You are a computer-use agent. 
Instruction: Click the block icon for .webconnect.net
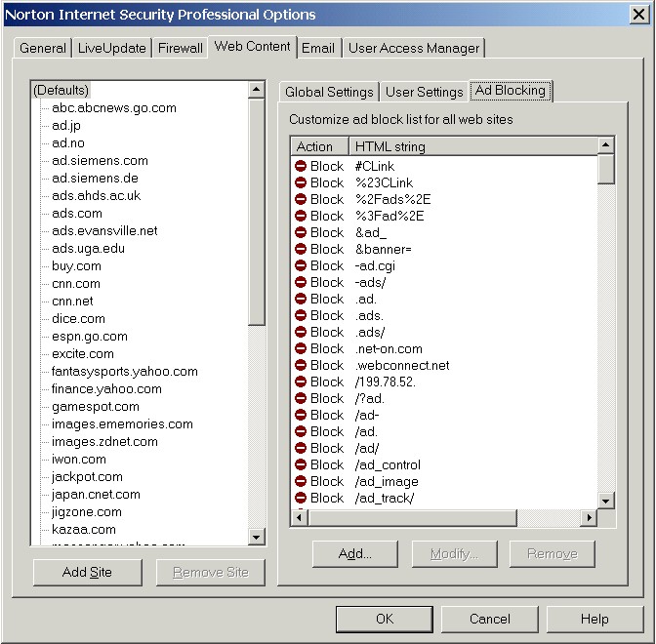point(301,365)
